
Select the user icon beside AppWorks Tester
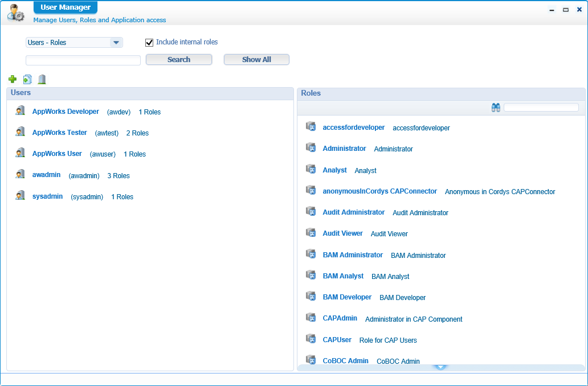pos(21,132)
